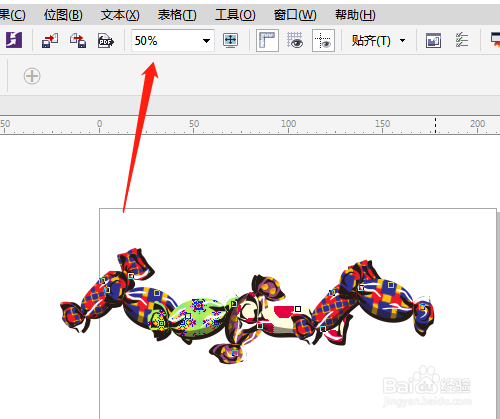Image resolution: width=500 pixels, height=419 pixels.
Task: Toggle the show rulers button
Action: (267, 40)
